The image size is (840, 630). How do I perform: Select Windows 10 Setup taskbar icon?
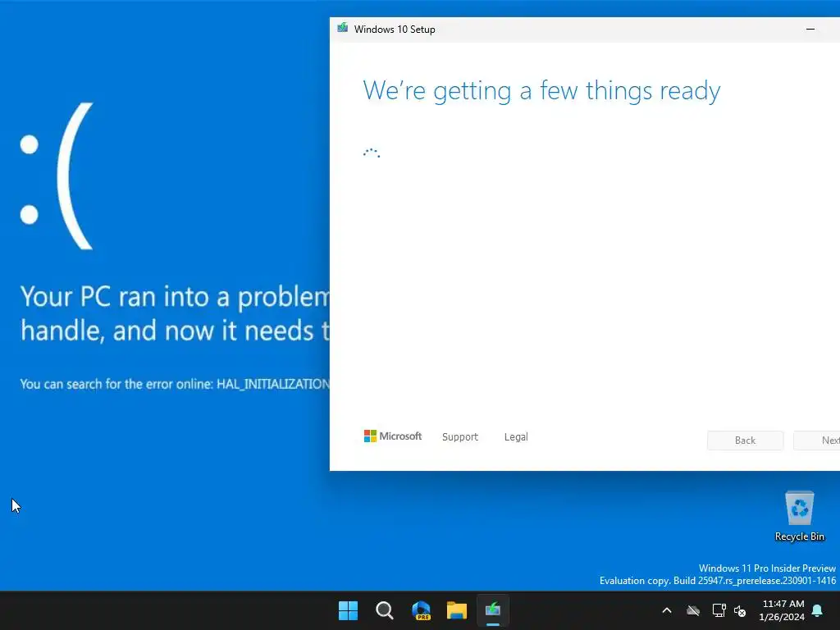[x=493, y=610]
